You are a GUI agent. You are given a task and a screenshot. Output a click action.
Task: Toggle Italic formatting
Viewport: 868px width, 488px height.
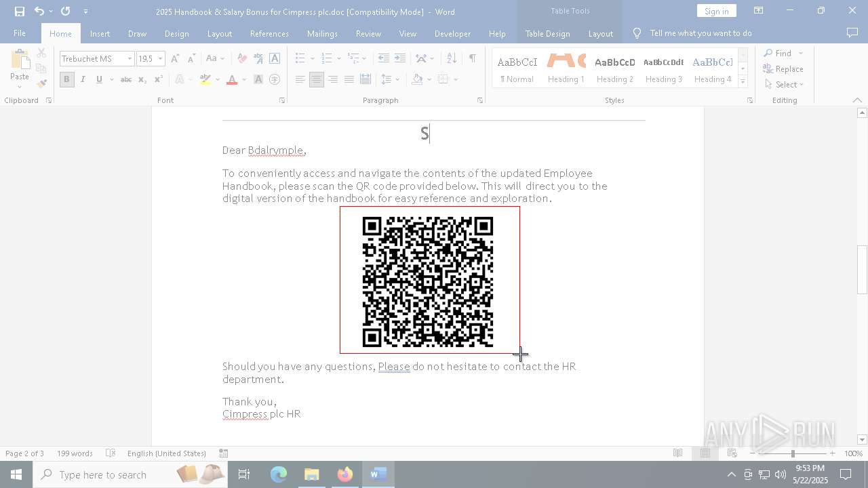(83, 79)
